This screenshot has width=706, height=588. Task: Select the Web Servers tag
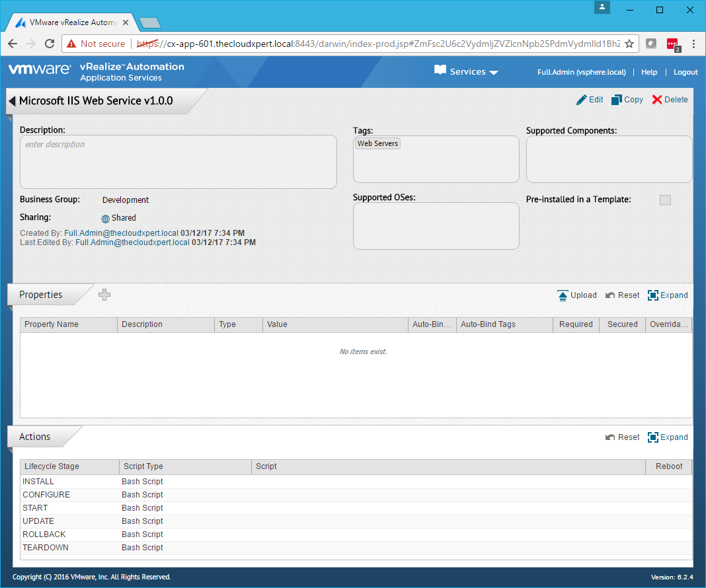tap(377, 143)
